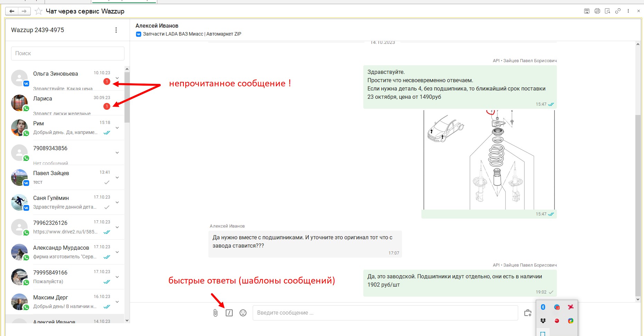Open the window's three-dot more menu
Screen dimensions: 644x336
[x=628, y=11]
